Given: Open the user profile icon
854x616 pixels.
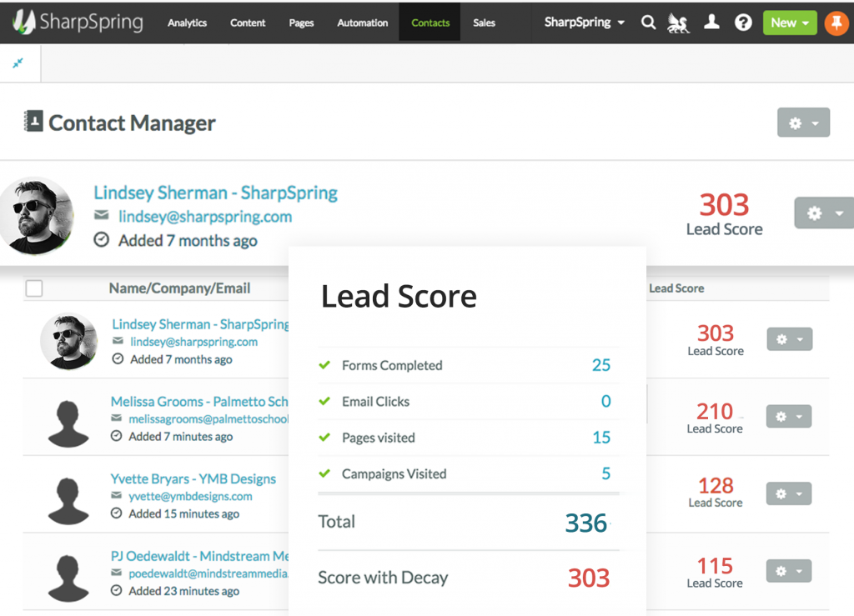Looking at the screenshot, I should 711,22.
